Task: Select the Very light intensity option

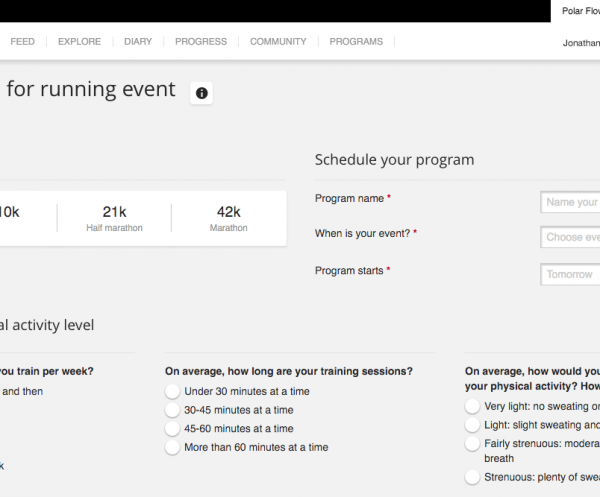Action: point(472,407)
